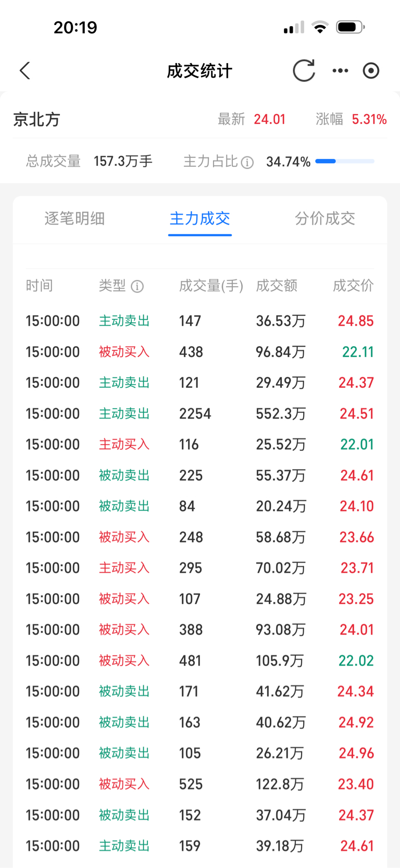The image size is (400, 868).
Task: Tap amount 55.37万
Action: coord(281,475)
